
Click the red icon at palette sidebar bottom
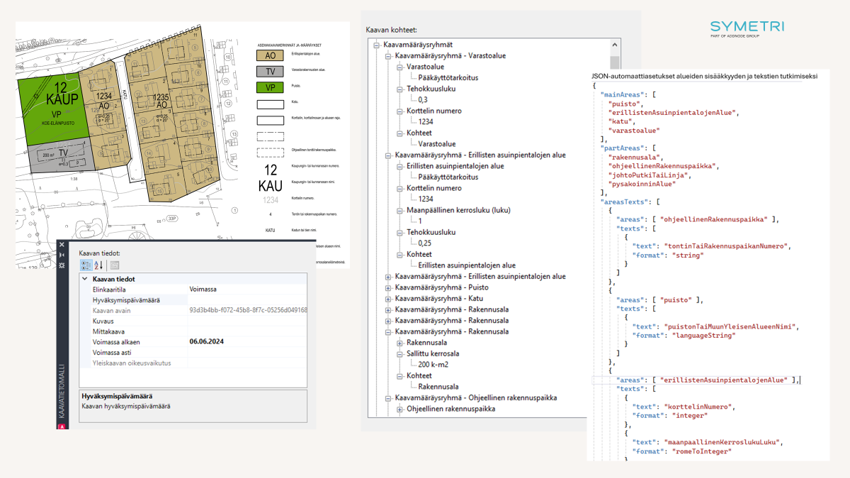(62, 425)
